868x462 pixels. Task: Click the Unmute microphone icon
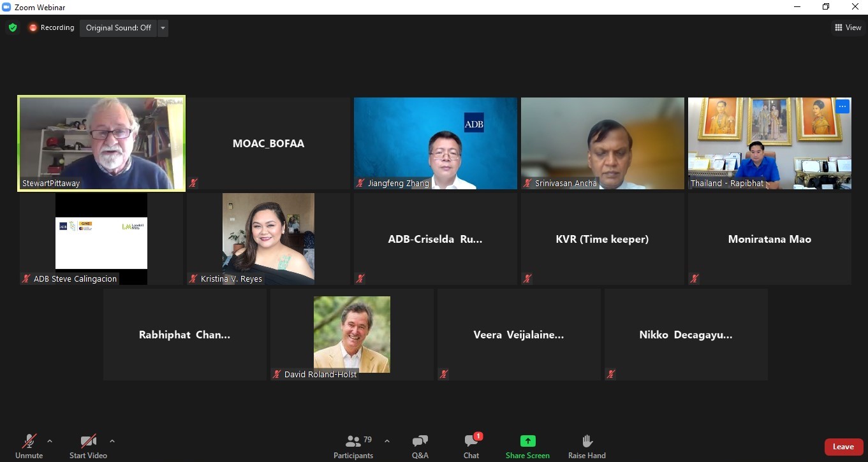pyautogui.click(x=29, y=441)
